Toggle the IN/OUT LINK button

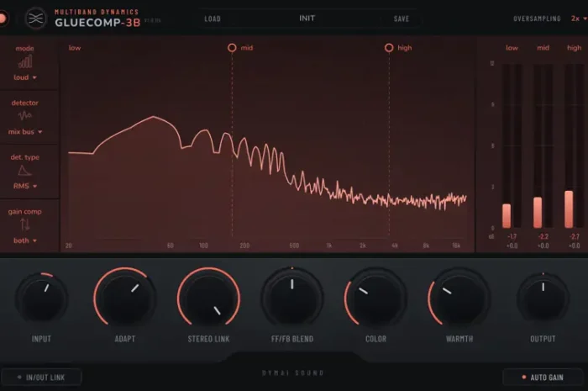41,377
